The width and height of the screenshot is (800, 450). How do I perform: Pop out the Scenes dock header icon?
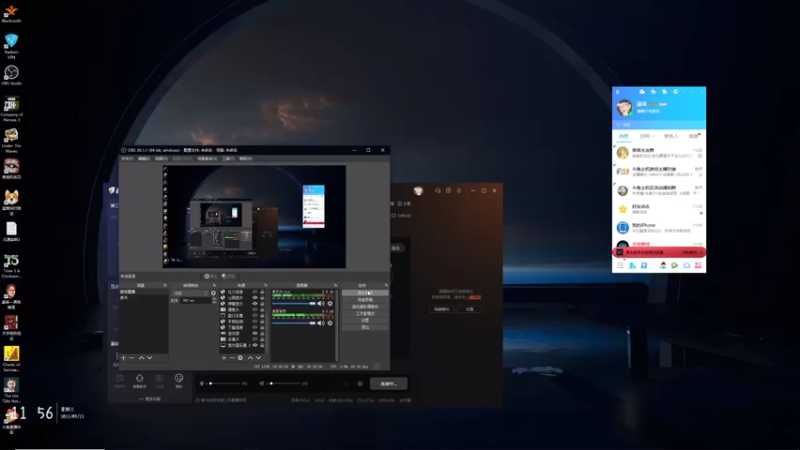tap(165, 285)
